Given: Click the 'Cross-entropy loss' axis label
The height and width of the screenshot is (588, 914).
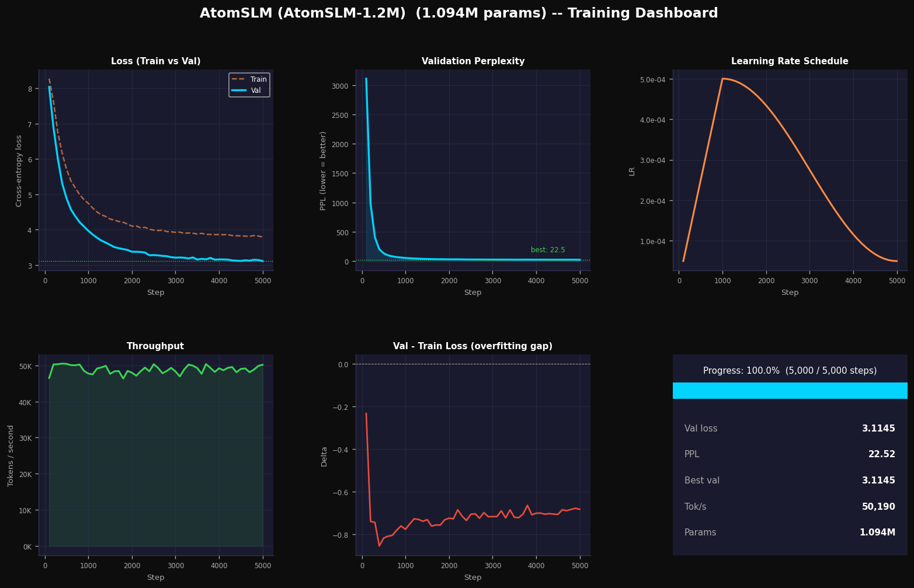Looking at the screenshot, I should click(19, 171).
